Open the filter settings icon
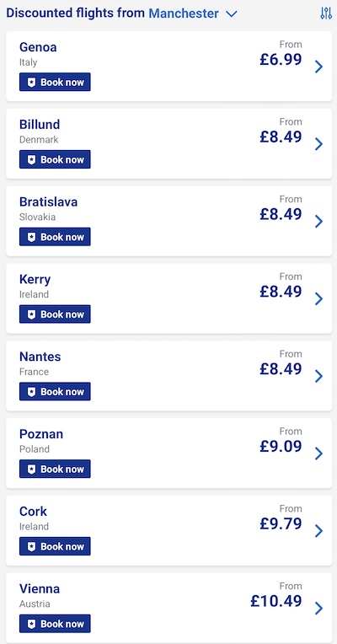 click(326, 13)
